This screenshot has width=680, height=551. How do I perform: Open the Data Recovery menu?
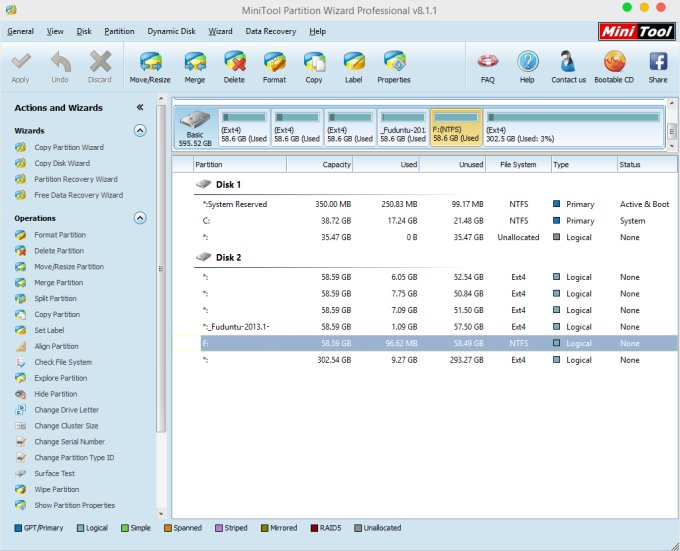tap(271, 31)
